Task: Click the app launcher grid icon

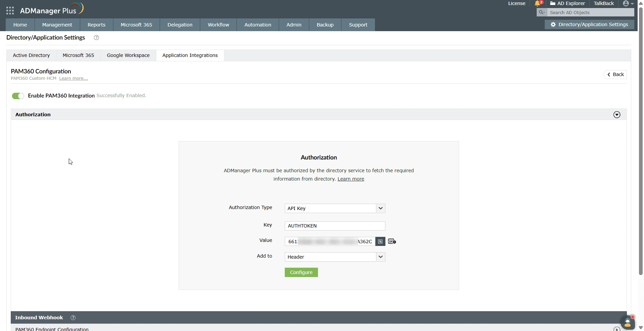Action: coord(10,10)
